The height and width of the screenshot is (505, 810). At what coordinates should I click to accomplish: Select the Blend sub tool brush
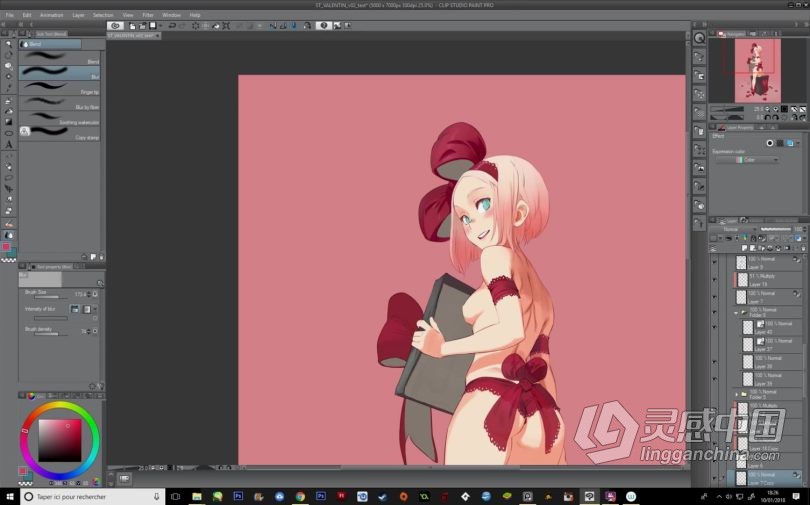59,57
